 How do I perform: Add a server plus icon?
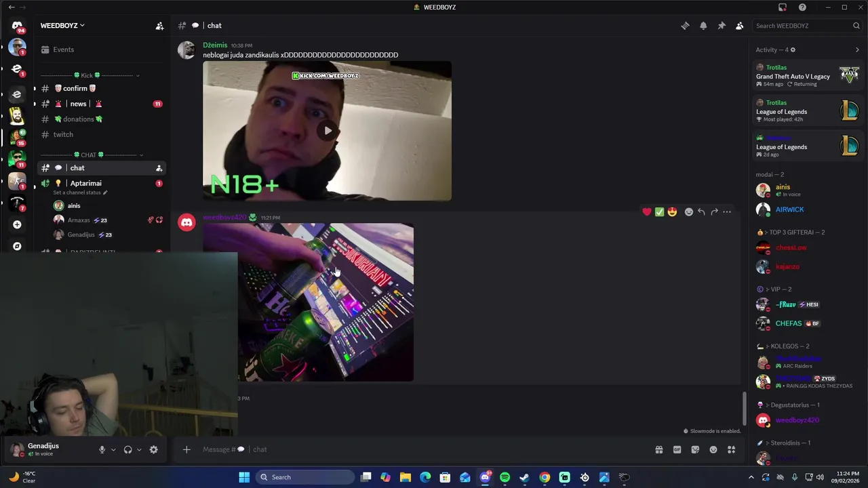point(17,224)
